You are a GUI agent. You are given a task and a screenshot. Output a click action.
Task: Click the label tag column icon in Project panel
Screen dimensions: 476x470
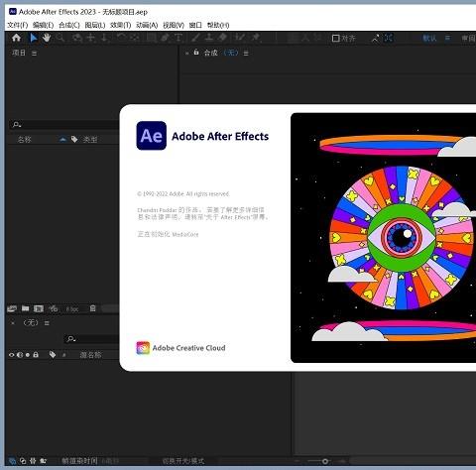point(74,140)
